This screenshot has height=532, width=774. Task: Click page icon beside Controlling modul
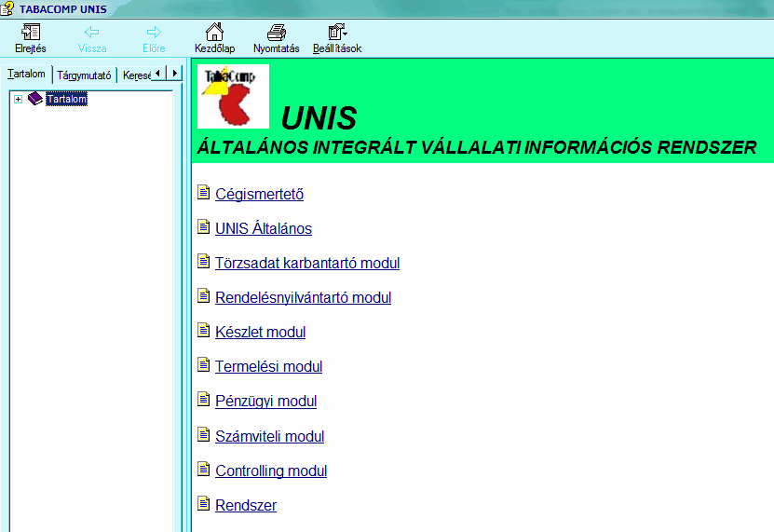203,469
